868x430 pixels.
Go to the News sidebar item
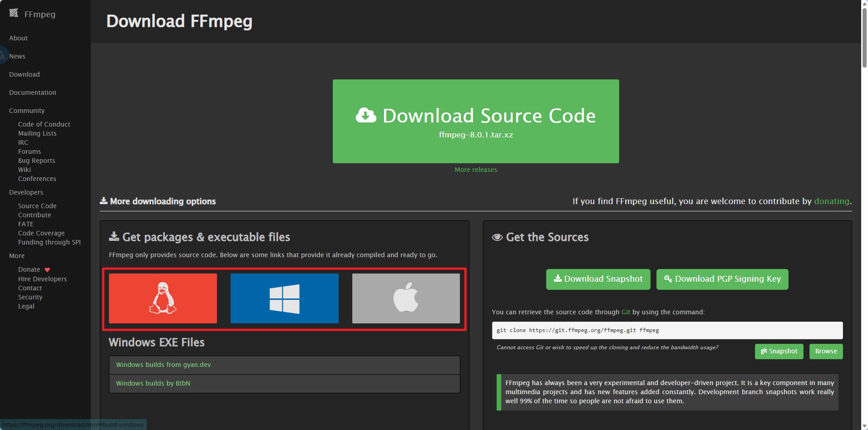[17, 56]
